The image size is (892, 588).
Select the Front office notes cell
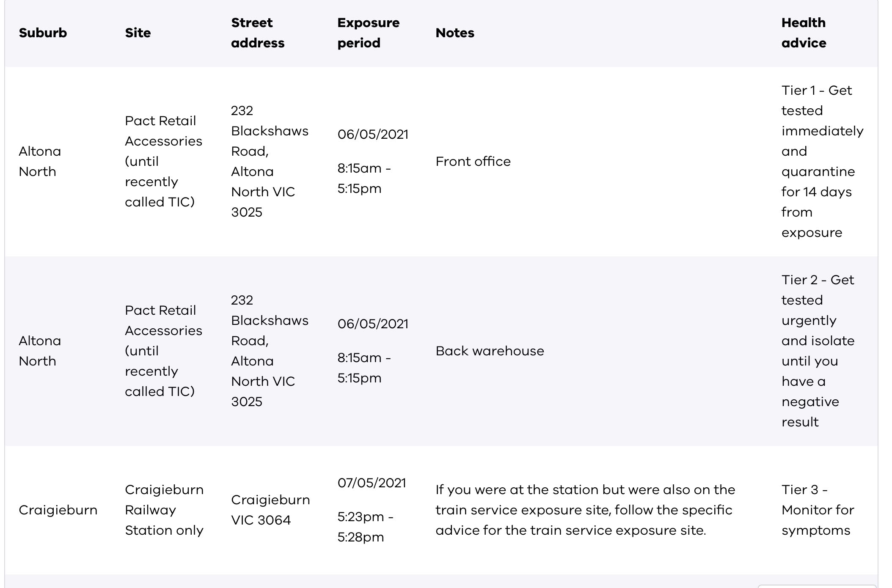473,162
